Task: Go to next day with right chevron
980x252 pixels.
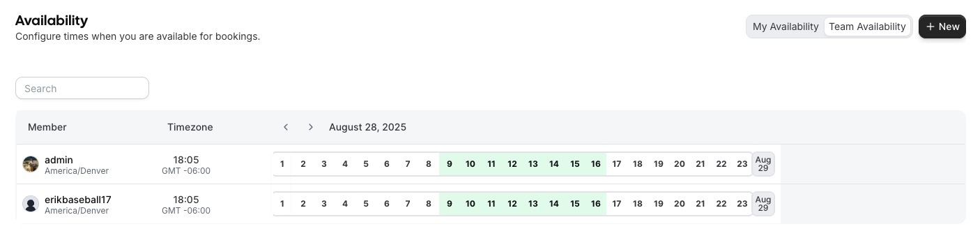Action: click(311, 127)
